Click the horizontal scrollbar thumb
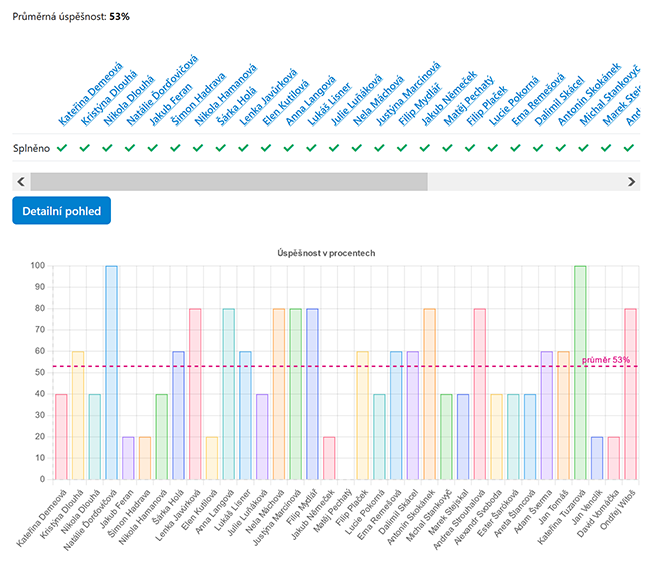650x565 pixels. click(228, 181)
